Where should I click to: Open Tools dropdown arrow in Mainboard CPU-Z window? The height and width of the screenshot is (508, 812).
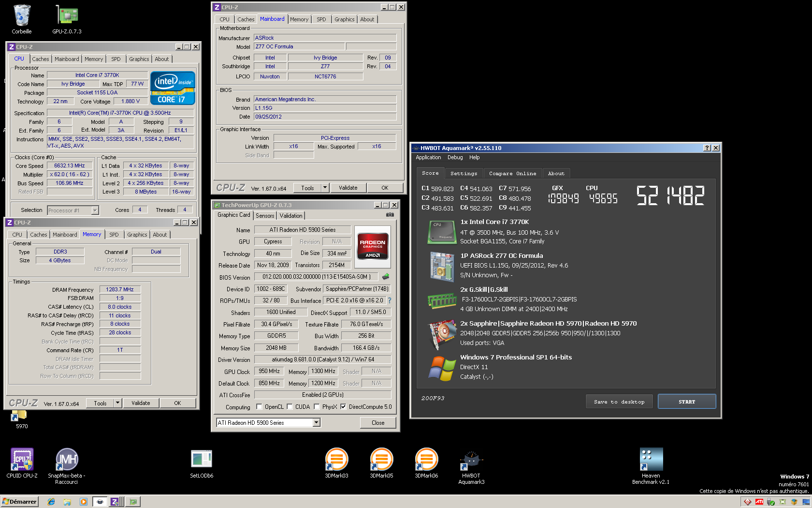coord(325,188)
